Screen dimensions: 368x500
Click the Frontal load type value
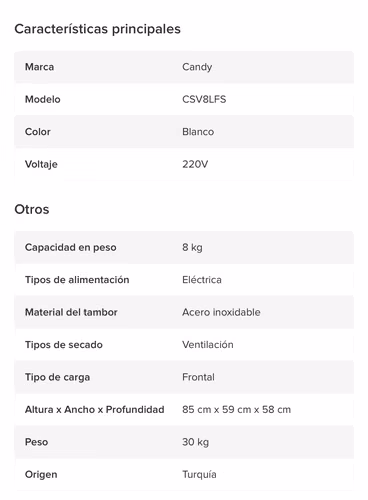point(198,377)
